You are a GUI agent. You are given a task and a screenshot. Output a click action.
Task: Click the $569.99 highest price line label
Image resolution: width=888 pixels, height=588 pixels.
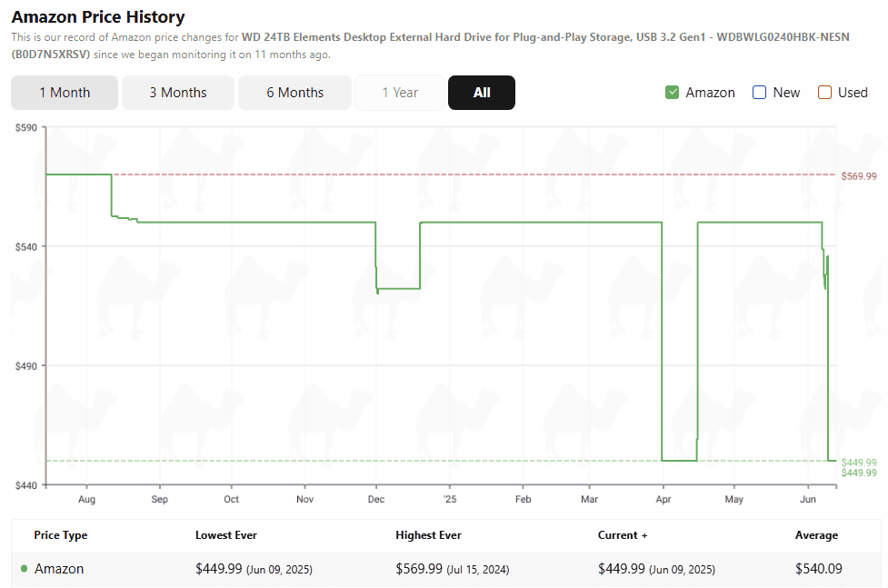(x=859, y=176)
